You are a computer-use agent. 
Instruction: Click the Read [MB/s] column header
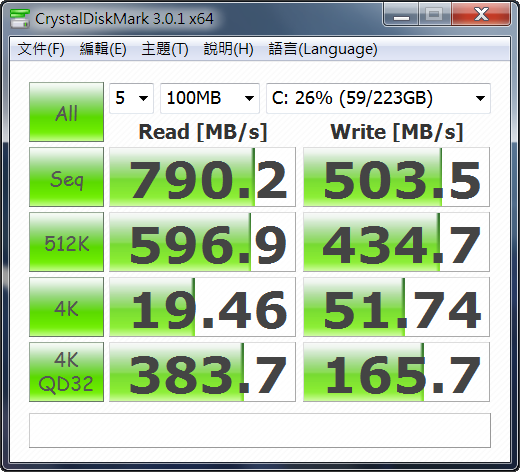click(x=203, y=132)
